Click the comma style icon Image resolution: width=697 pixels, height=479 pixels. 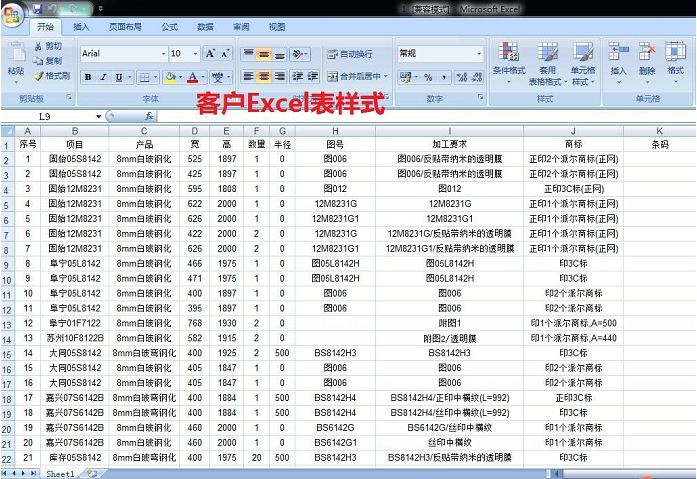[x=444, y=77]
